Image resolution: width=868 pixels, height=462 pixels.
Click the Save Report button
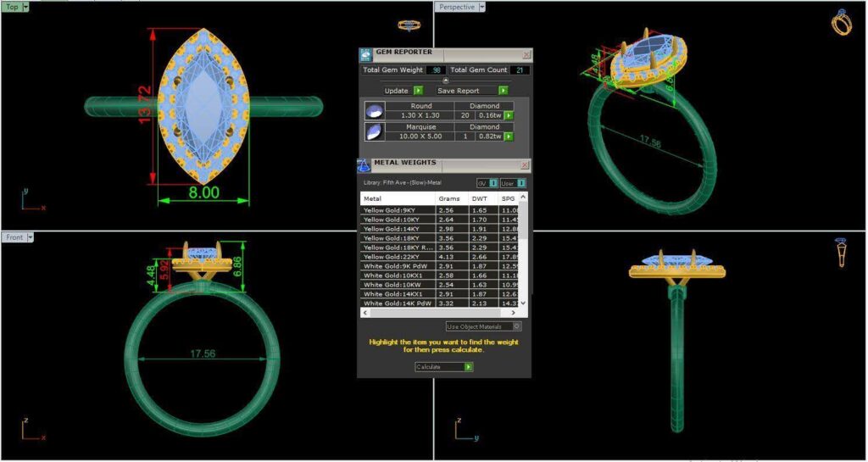point(472,90)
